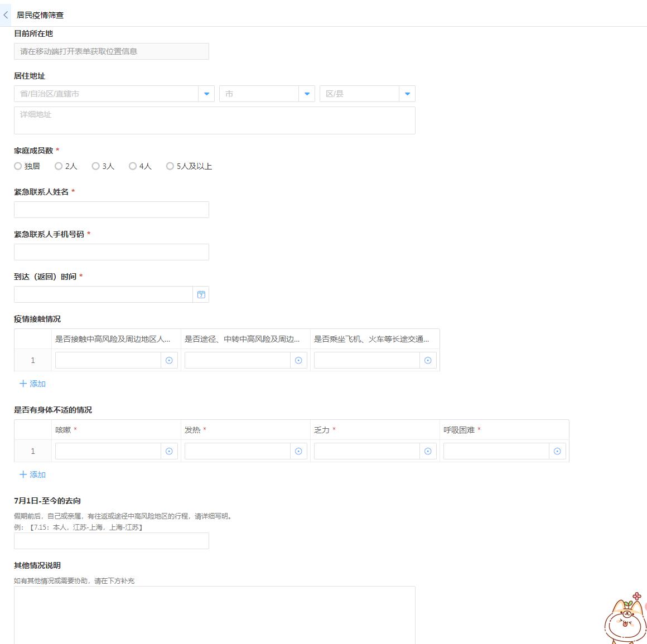Expand the 区/县 district dropdown
Viewport: 647px width, 644px height.
click(407, 94)
